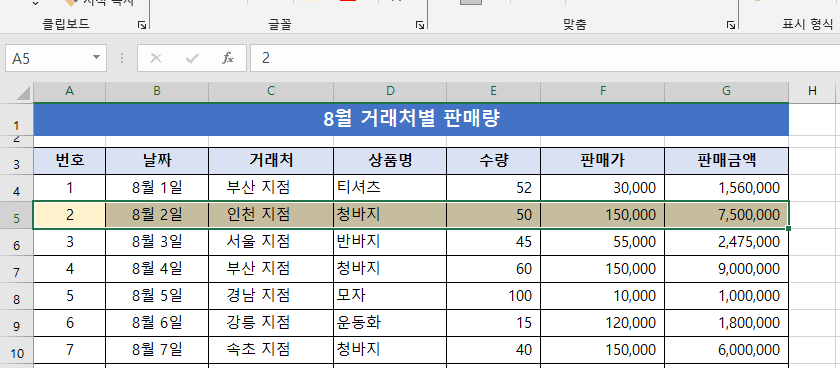Image resolution: width=840 pixels, height=368 pixels.
Task: Select the cell with amount '1,560,000'
Action: click(x=726, y=187)
